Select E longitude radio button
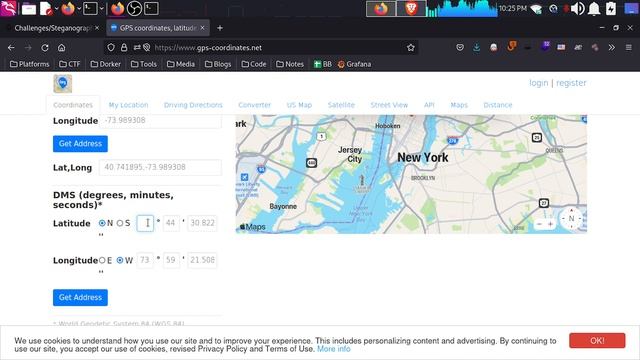 (102, 260)
